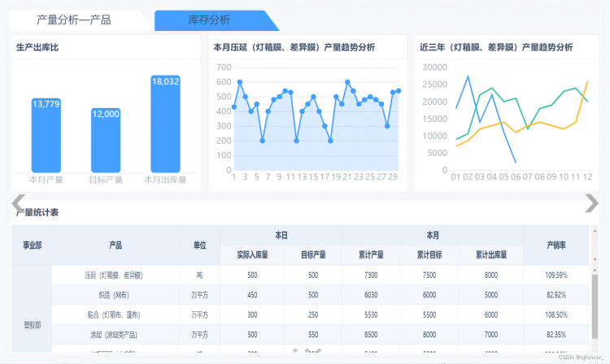Click the 8500 累计产量 cell
The height and width of the screenshot is (364, 610).
[371, 335]
